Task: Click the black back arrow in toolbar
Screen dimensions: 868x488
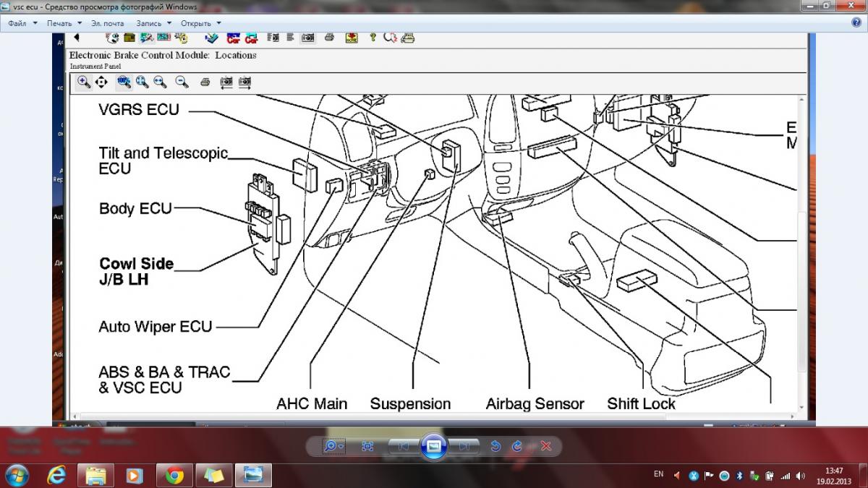Action: (x=77, y=37)
